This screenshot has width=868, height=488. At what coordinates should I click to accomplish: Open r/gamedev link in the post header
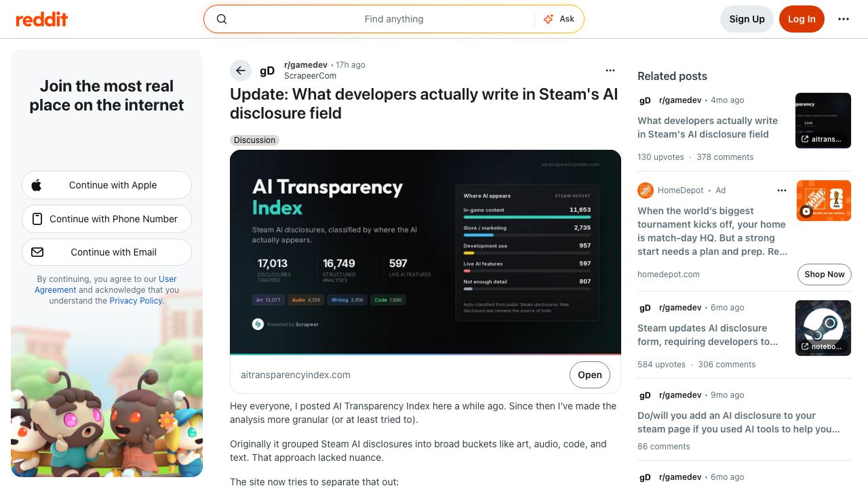306,65
